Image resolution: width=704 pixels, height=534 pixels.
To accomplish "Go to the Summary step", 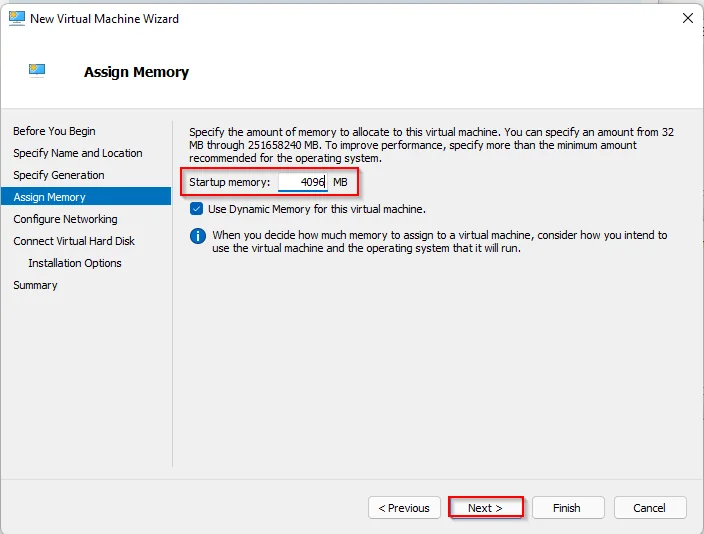I will point(35,285).
